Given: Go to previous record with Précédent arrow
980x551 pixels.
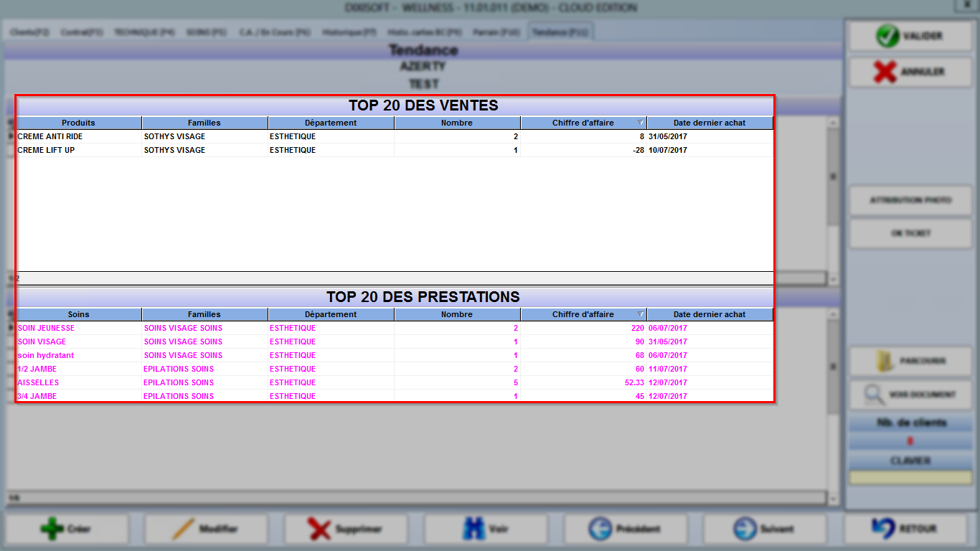Looking at the screenshot, I should click(599, 529).
